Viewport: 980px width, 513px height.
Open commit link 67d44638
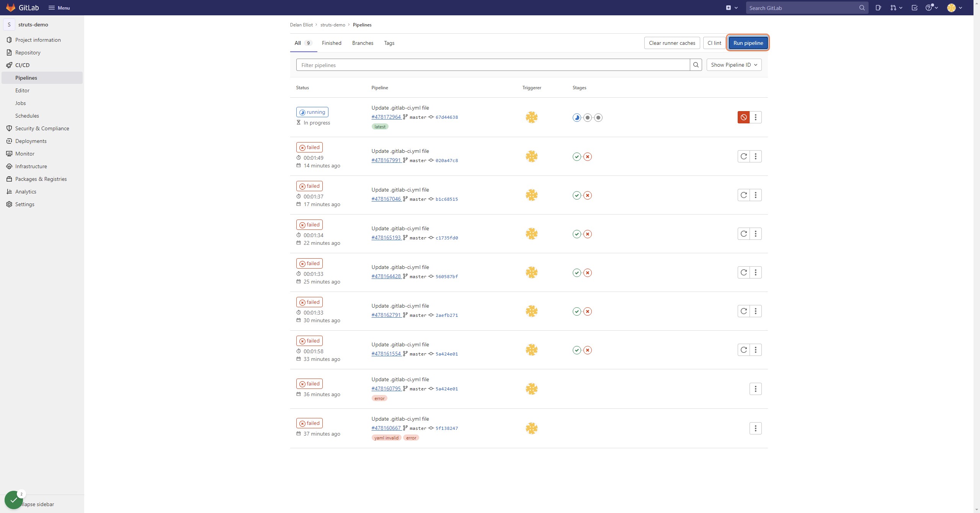(x=446, y=117)
